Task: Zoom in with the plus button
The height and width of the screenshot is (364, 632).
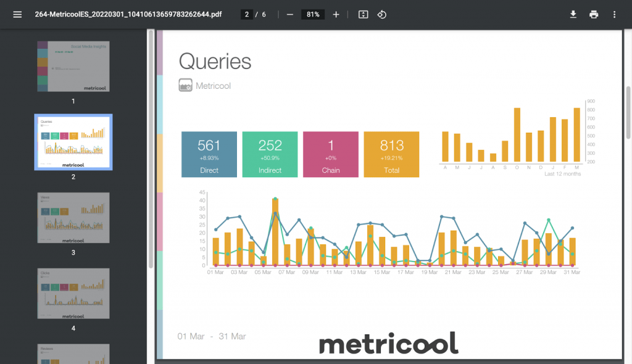Action: click(x=336, y=15)
